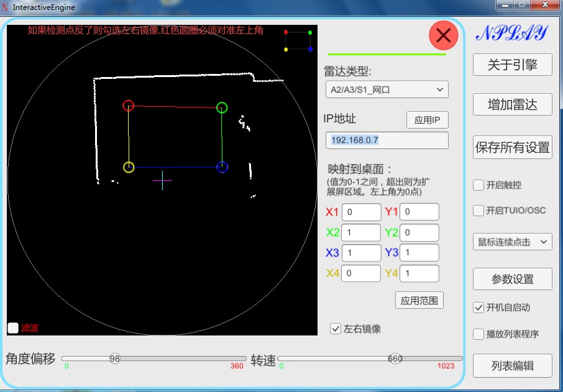This screenshot has width=563, height=392.
Task: Select the yellow corner marker circle
Action: click(129, 167)
